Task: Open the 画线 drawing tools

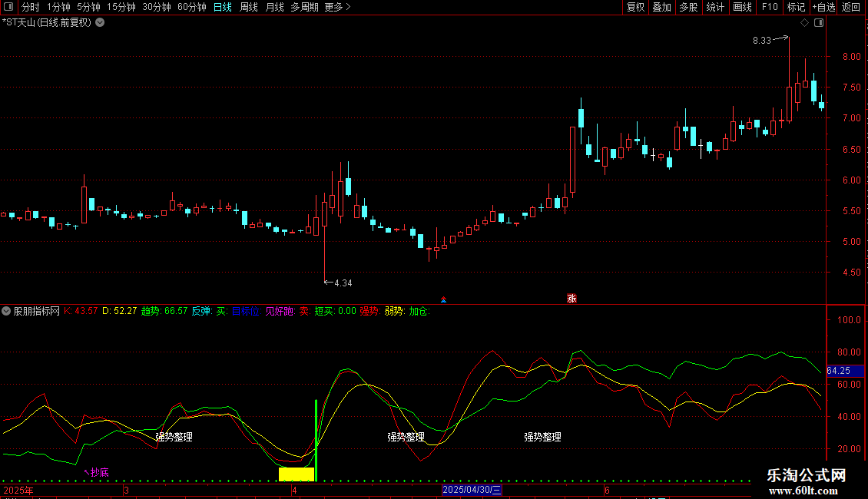Action: pos(742,7)
